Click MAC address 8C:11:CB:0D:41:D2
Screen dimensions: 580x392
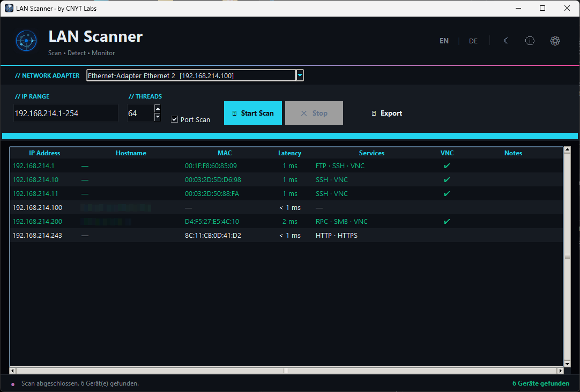(x=213, y=235)
